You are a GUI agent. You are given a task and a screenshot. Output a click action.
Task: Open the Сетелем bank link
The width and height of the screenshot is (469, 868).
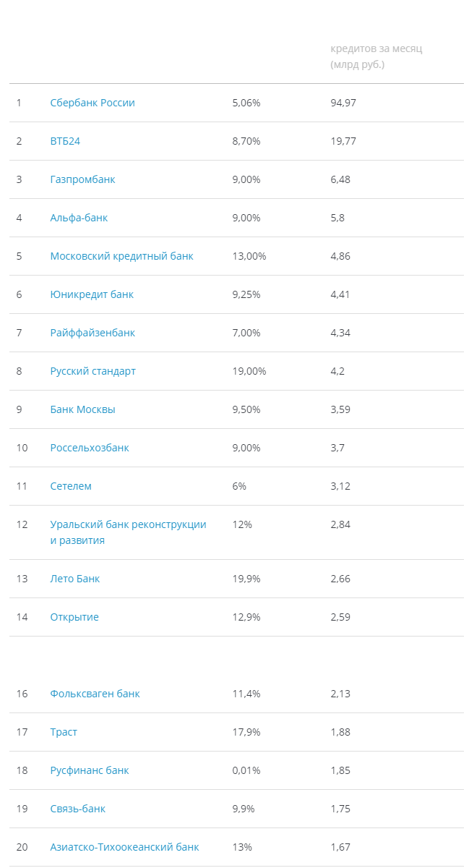(x=71, y=486)
